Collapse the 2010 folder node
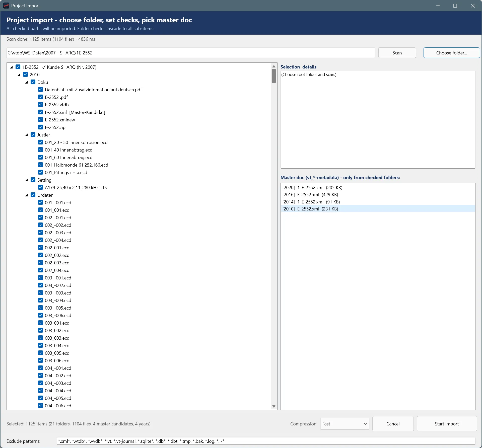The image size is (482, 448). coord(19,75)
